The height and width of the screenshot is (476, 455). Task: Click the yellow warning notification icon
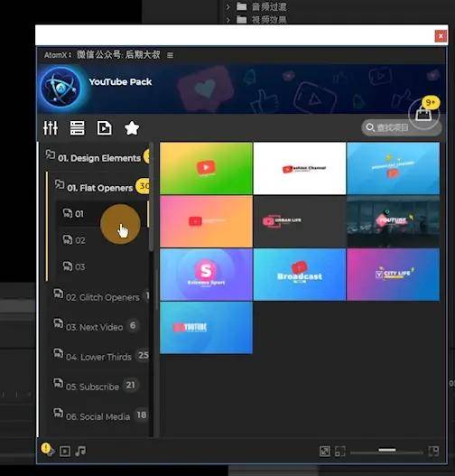(46, 448)
